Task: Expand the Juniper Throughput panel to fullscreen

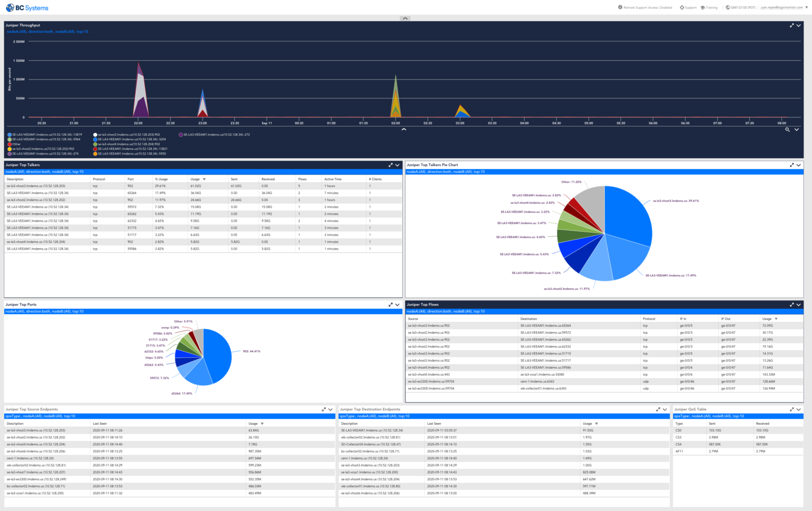Action: pyautogui.click(x=791, y=25)
